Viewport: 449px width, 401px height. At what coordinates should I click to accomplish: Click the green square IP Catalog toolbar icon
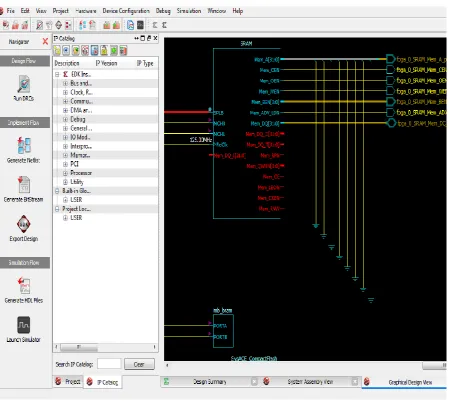tap(114, 51)
